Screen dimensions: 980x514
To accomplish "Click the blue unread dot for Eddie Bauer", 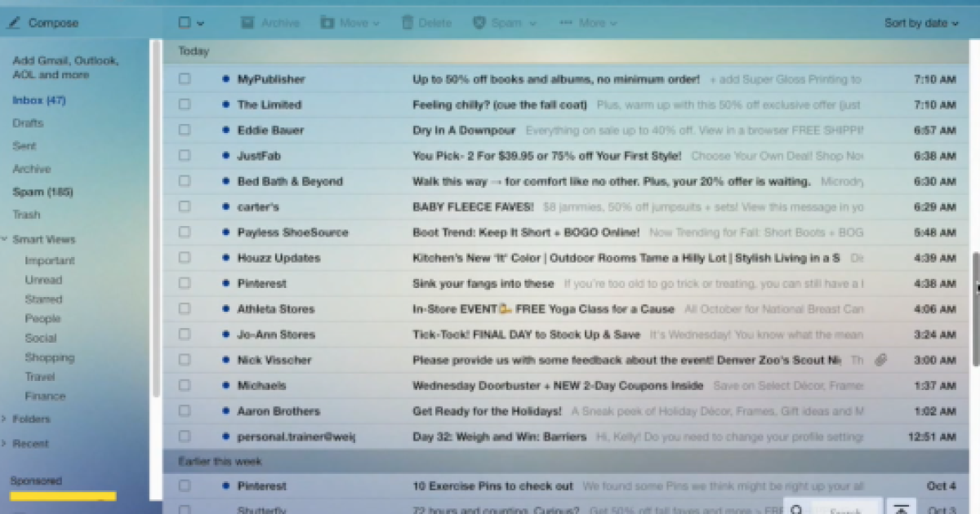I will [225, 130].
